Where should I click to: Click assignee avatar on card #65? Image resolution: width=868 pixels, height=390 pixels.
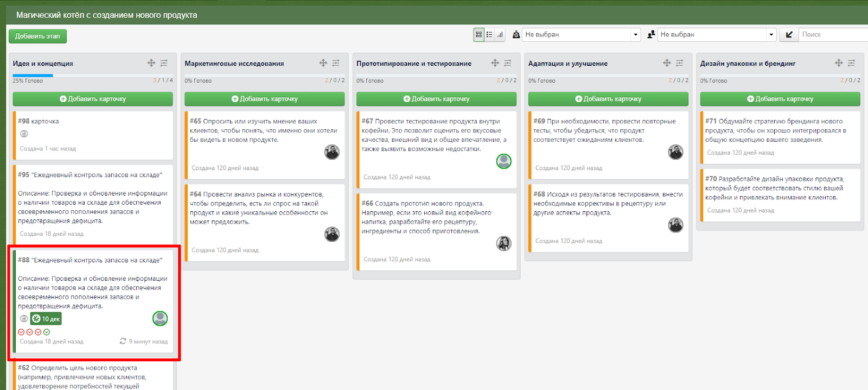coord(332,152)
